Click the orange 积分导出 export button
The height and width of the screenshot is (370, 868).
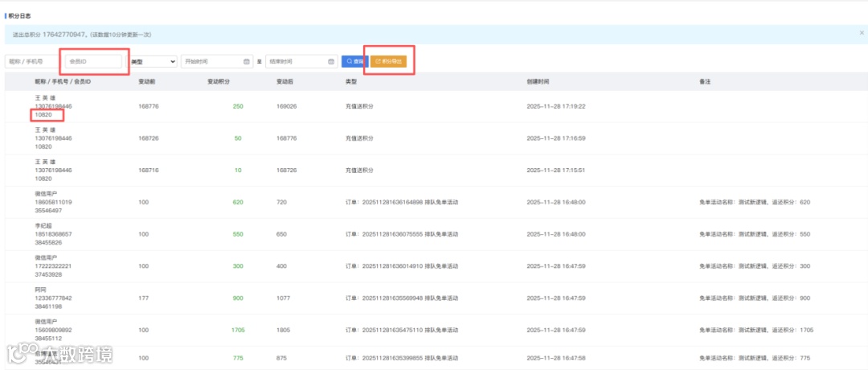(x=389, y=61)
